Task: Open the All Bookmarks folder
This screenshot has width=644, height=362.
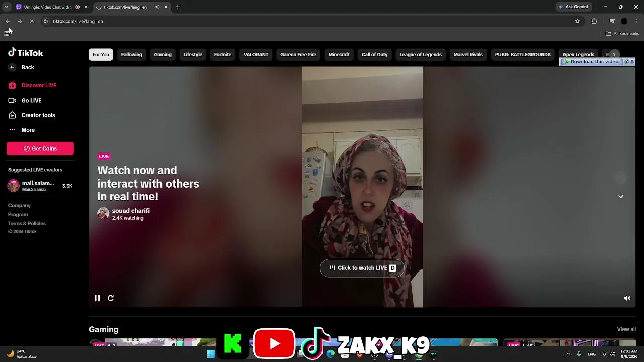Action: click(622, 34)
